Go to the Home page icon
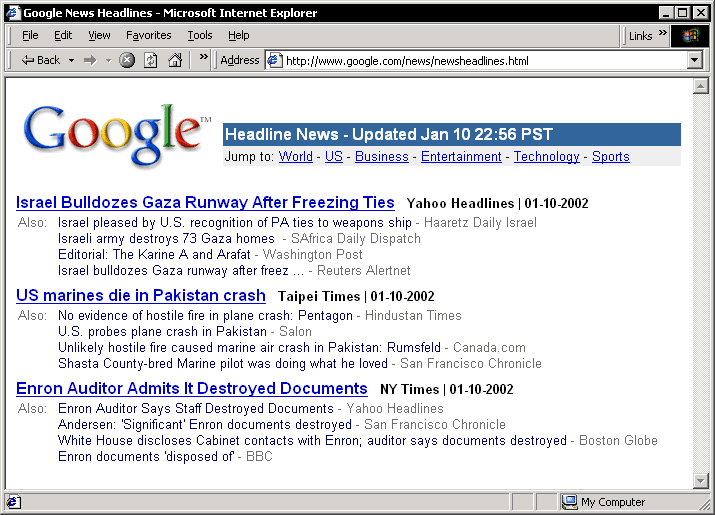This screenshot has height=515, width=715. click(x=174, y=60)
